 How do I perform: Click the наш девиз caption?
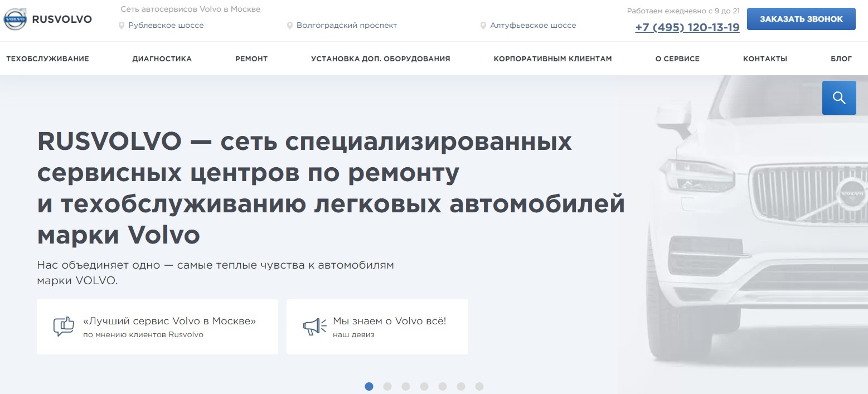pos(353,335)
